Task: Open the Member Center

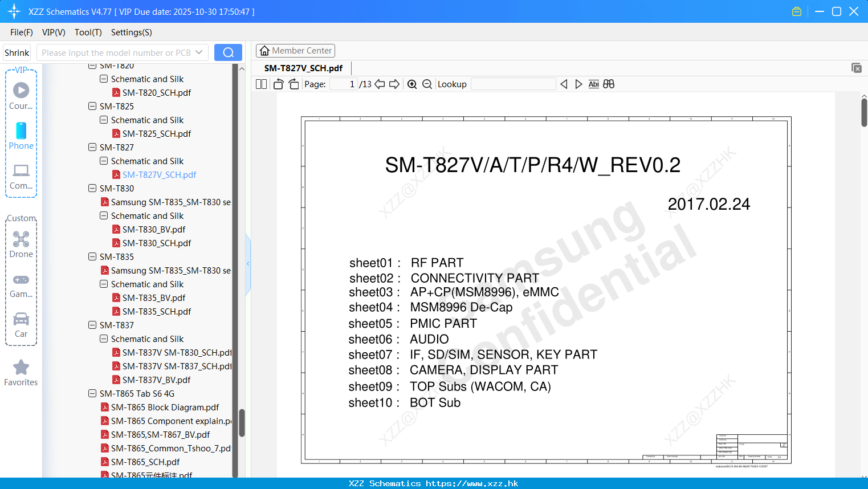Action: (295, 51)
